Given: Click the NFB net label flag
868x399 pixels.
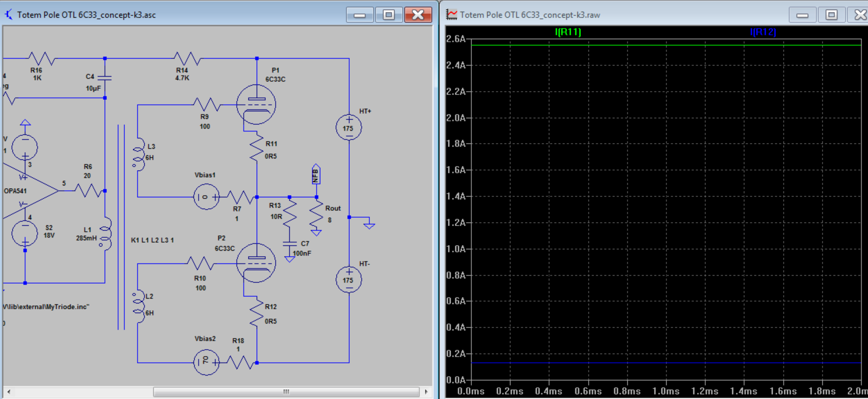Looking at the screenshot, I should [316, 174].
